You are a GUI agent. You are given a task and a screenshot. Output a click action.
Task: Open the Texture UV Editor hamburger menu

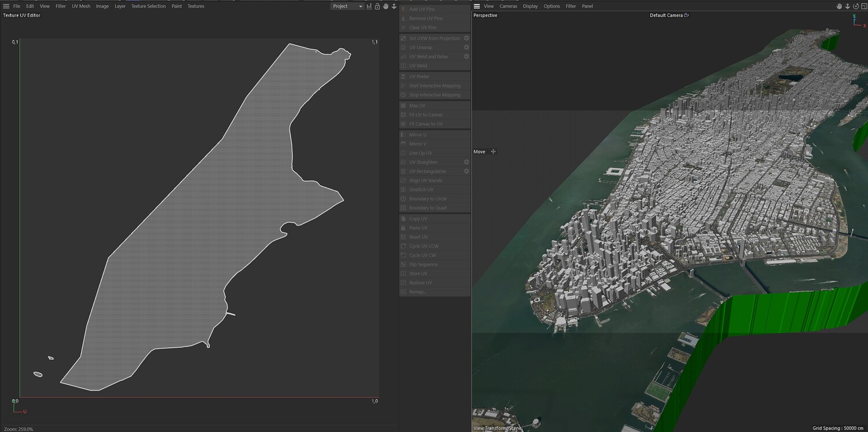click(6, 6)
